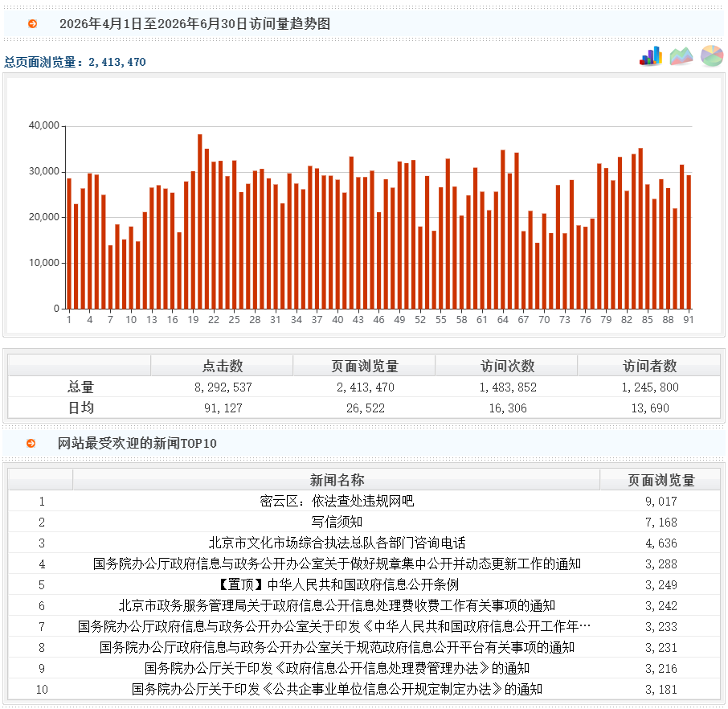This screenshot has height=709, width=728.
Task: Click the 总页面浏览量：2,413,470 summary text
Action: 75,62
